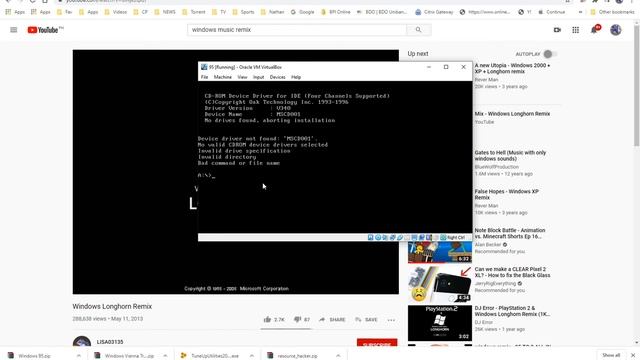The height and width of the screenshot is (360, 640).
Task: Dismiss the downloads bar with X
Action: (633, 355)
